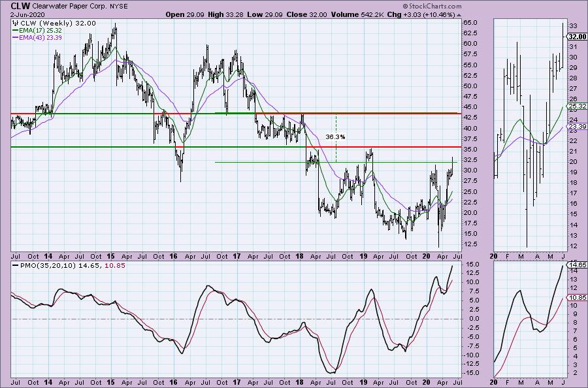The image size is (588, 388).
Task: Click the 33 label on the zoom price axis
Action: click(574, 26)
